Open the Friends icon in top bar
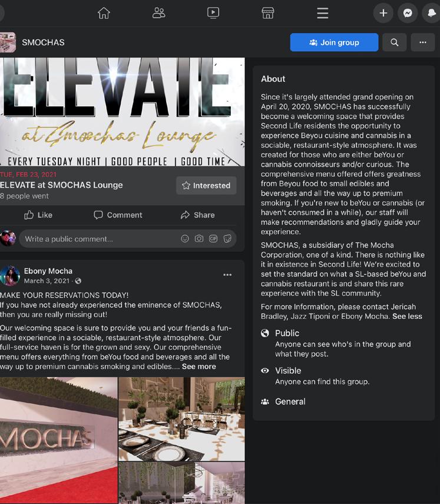Image resolution: width=440 pixels, height=504 pixels. tap(158, 13)
